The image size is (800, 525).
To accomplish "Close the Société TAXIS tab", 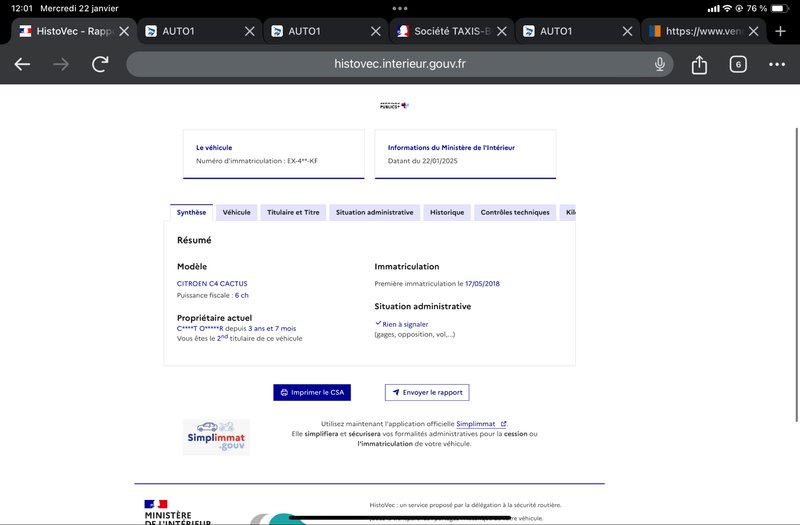I will click(x=502, y=31).
